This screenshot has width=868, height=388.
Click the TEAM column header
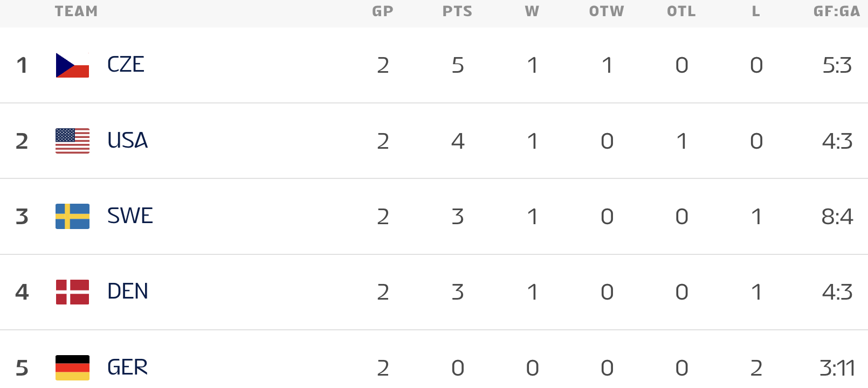(x=76, y=11)
